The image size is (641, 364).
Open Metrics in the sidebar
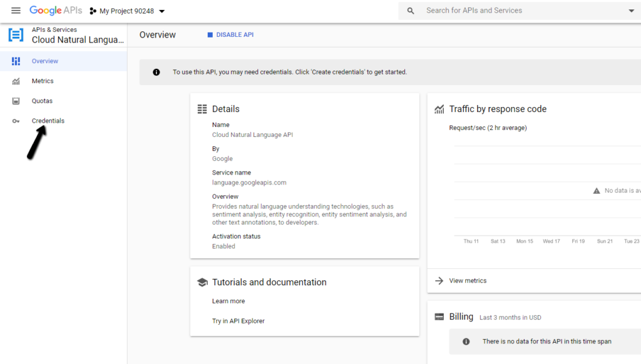[63, 81]
